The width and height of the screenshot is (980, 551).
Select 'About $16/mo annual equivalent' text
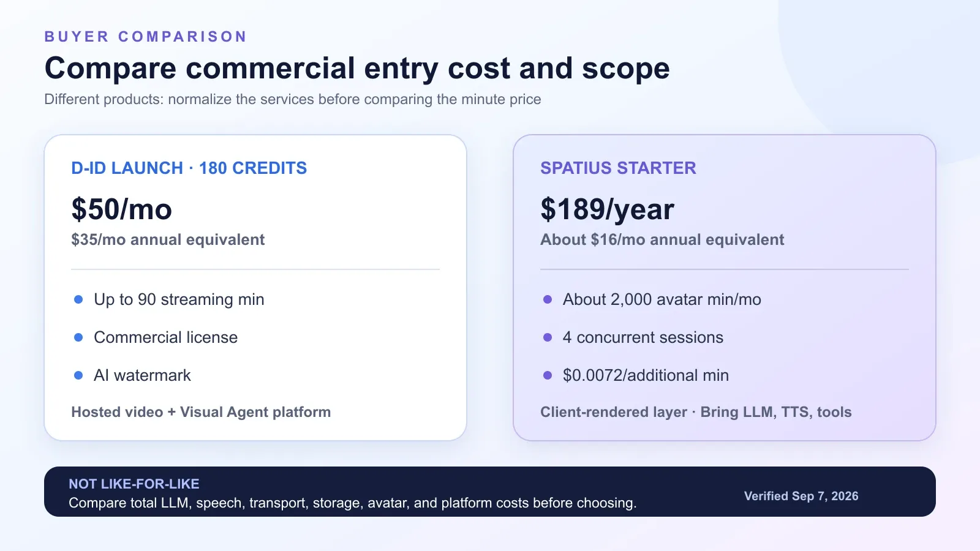[x=662, y=240]
